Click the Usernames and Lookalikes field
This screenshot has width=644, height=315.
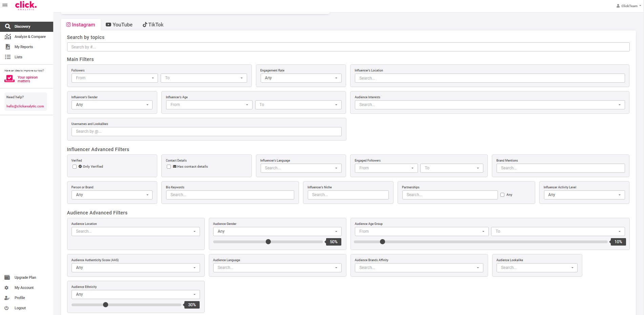coord(206,131)
